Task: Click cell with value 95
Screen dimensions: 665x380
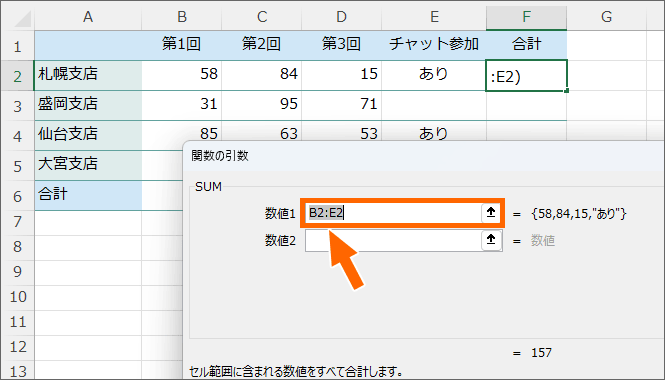Action: [262, 105]
